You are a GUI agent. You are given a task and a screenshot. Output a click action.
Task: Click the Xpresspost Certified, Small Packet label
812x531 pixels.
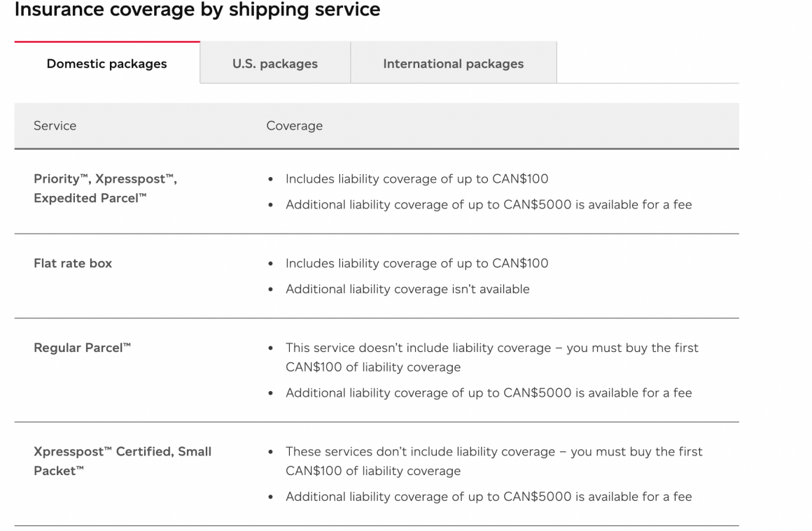tap(122, 461)
